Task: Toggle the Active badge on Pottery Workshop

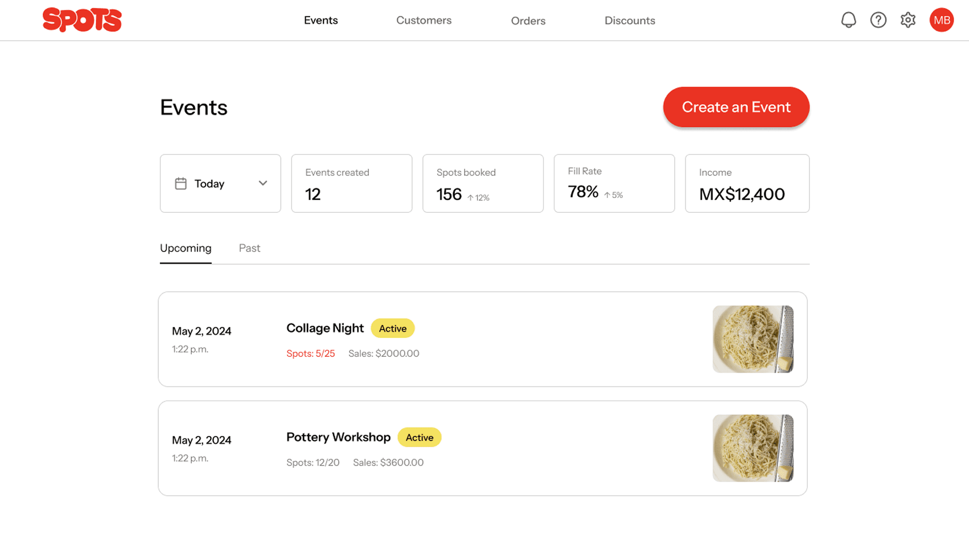Action: 420,437
